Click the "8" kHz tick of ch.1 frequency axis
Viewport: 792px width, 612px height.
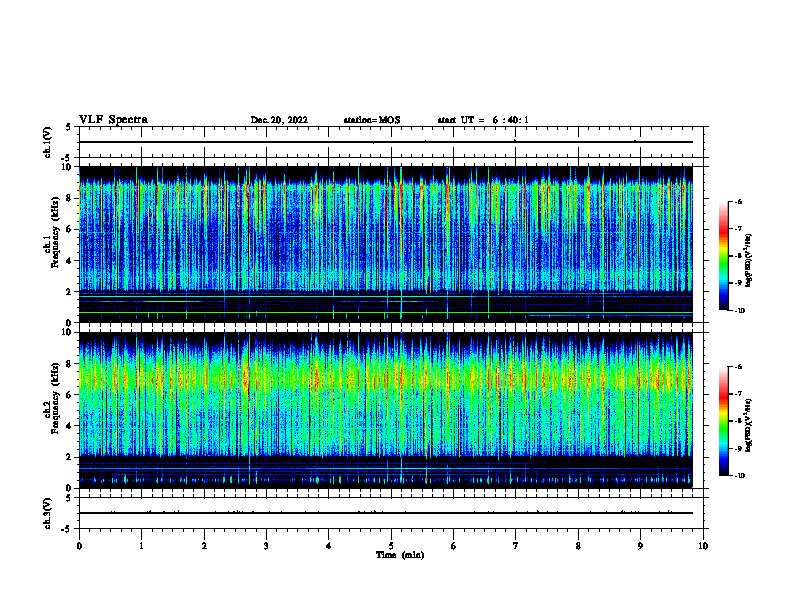70,198
